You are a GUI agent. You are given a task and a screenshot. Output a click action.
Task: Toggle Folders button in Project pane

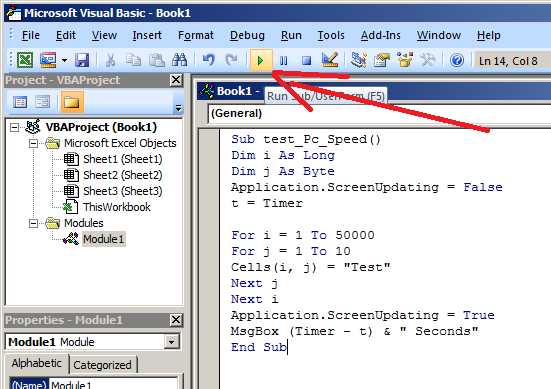click(x=72, y=102)
